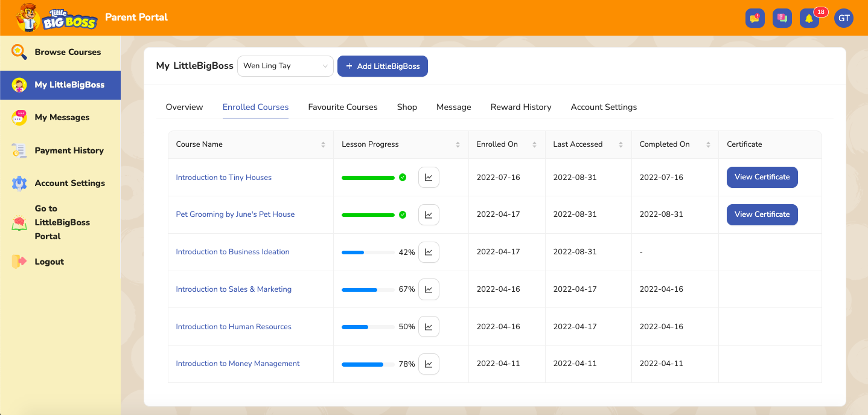Image resolution: width=868 pixels, height=415 pixels.
Task: Open the Reward History tab
Action: click(521, 107)
